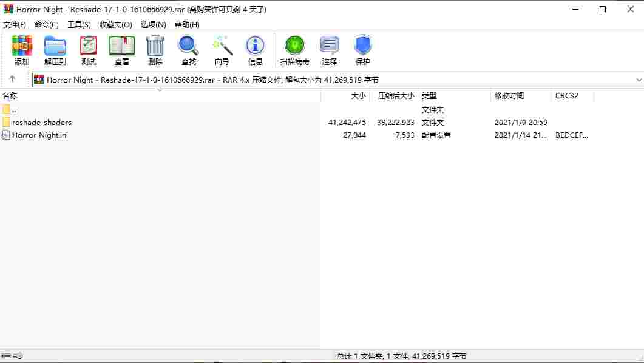Image resolution: width=644 pixels, height=363 pixels.
Task: Open the Commands (命令) menu
Action: click(x=46, y=25)
